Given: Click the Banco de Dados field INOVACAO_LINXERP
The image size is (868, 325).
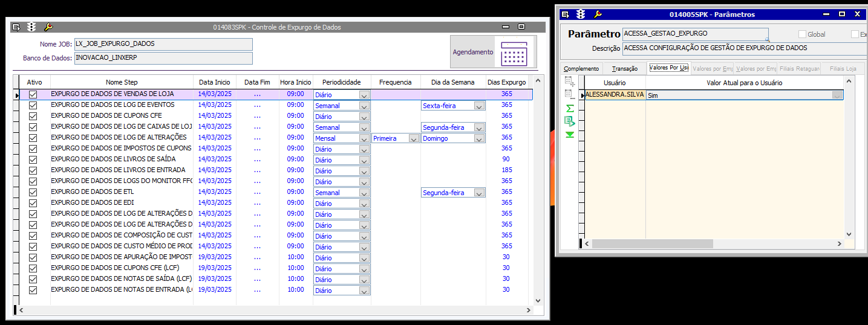Looking at the screenshot, I should click(163, 58).
